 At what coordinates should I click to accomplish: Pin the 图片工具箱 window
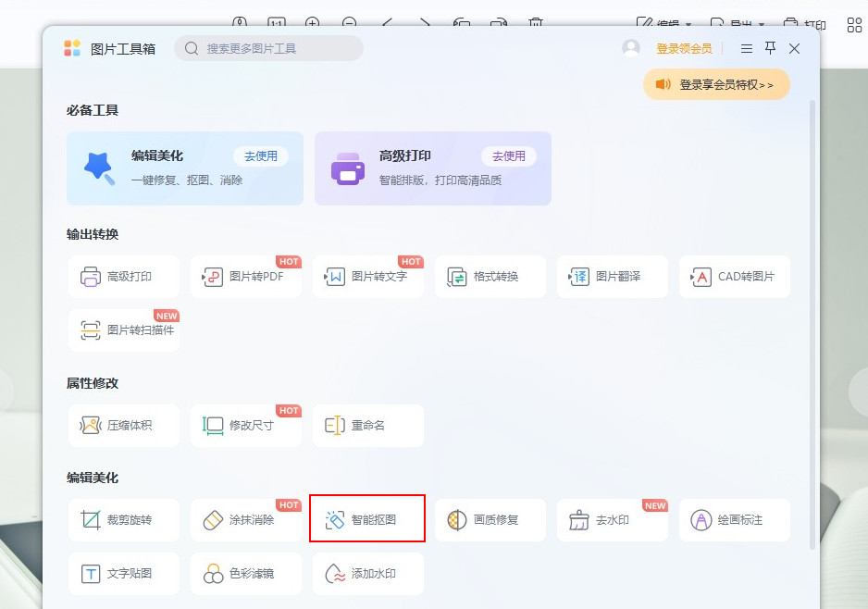pyautogui.click(x=770, y=48)
